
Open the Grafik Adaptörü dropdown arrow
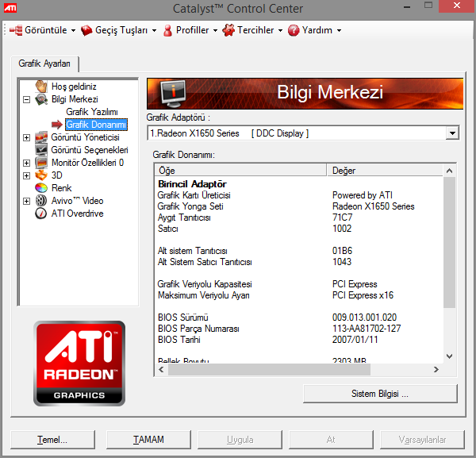pos(452,133)
